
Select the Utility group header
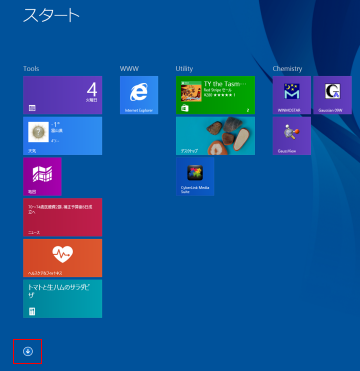coord(184,69)
